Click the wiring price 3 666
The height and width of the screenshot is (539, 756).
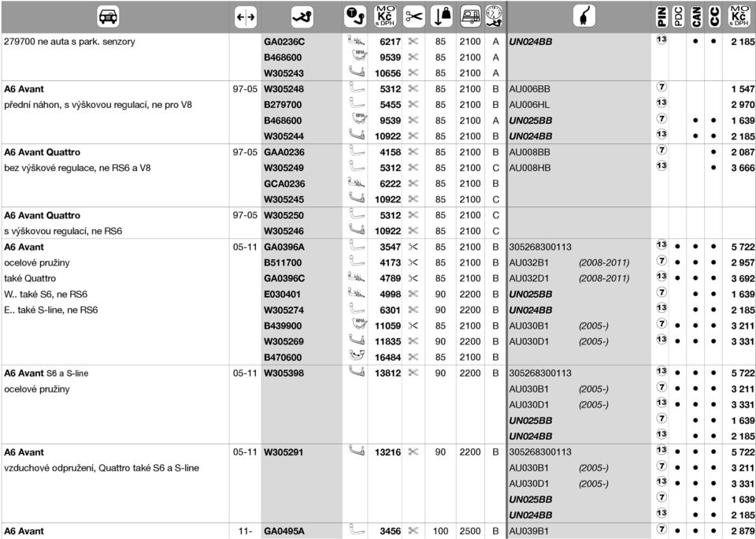(x=743, y=168)
